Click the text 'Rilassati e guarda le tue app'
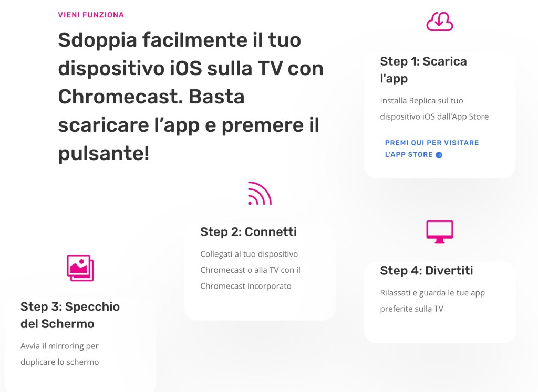 coord(432,293)
